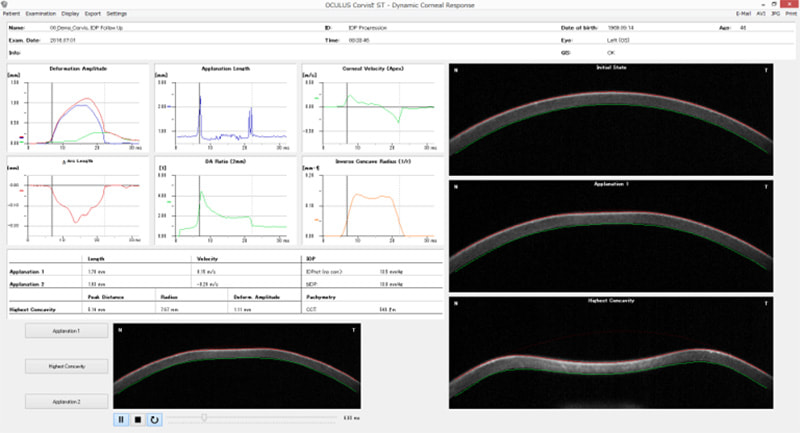The image size is (800, 433).
Task: Click the 'CCT' label in Pachymetry section
Action: pos(311,310)
